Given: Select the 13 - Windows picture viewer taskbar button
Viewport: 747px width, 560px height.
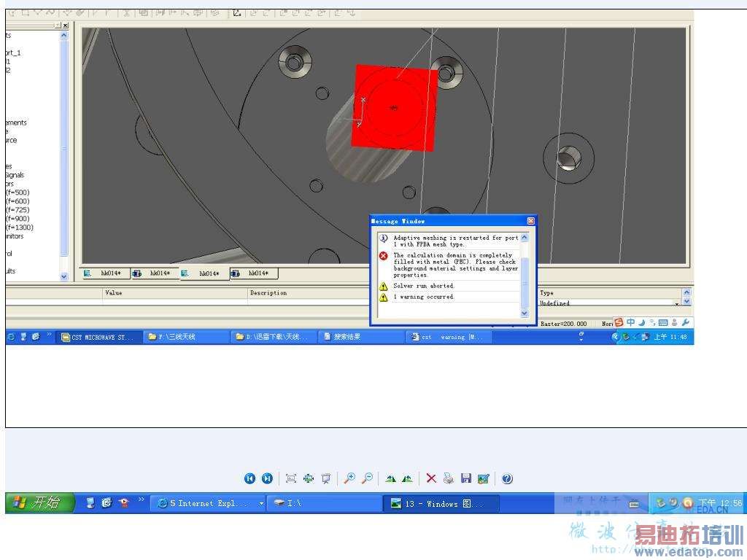Looking at the screenshot, I should pyautogui.click(x=441, y=503).
